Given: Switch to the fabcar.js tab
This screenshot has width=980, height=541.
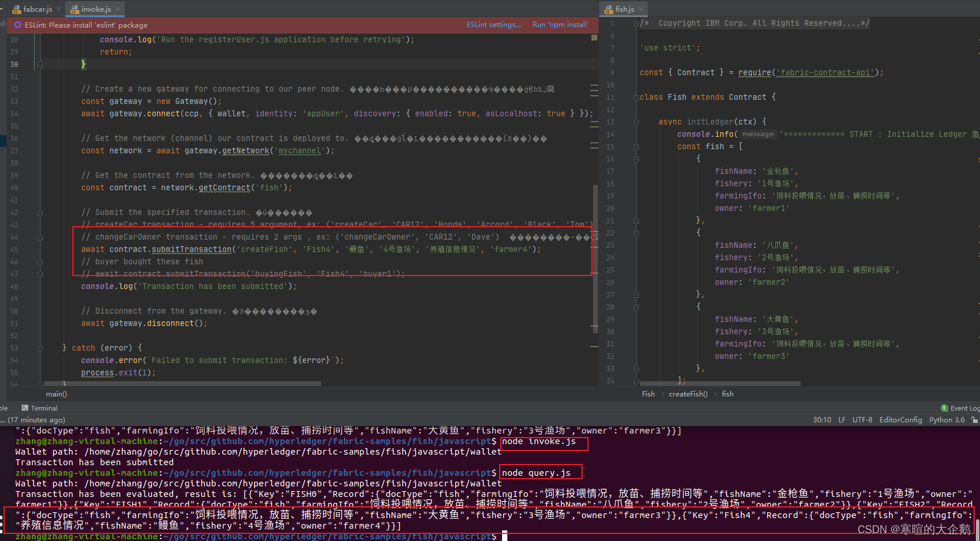Looking at the screenshot, I should tap(38, 9).
